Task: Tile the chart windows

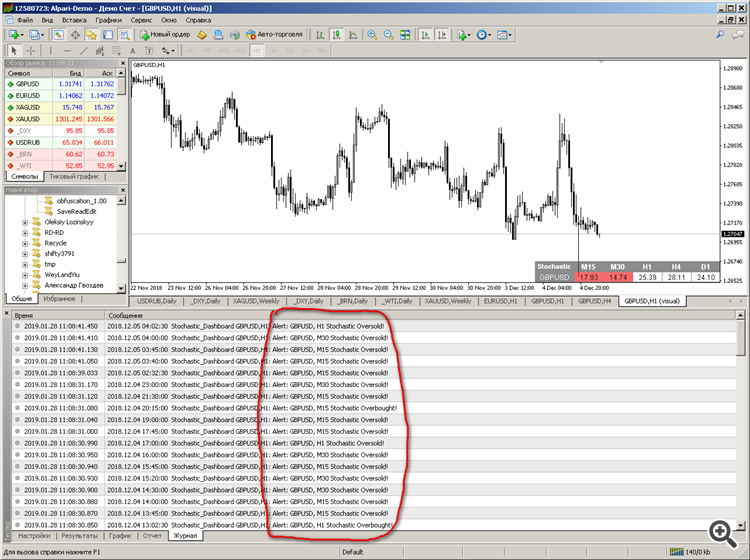Action: pos(405,35)
